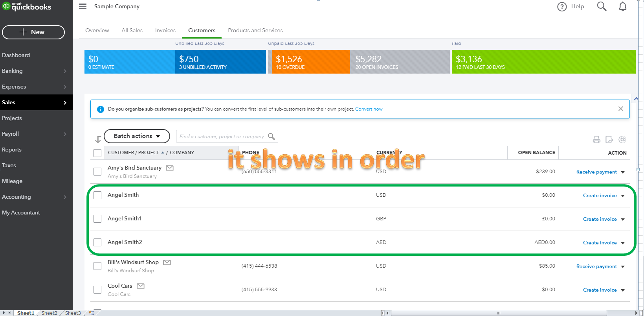Image resolution: width=644 pixels, height=316 pixels.
Task: Select the Customers tab
Action: 202,30
